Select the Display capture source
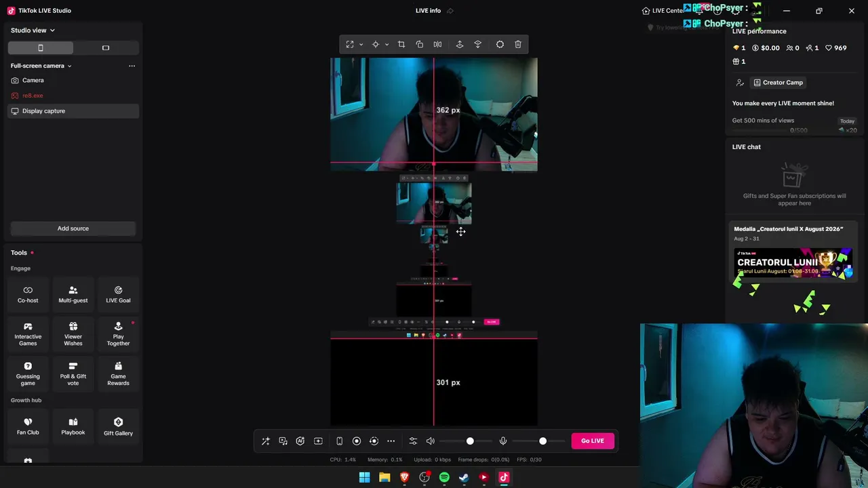Image resolution: width=868 pixels, height=488 pixels. pyautogui.click(x=73, y=111)
